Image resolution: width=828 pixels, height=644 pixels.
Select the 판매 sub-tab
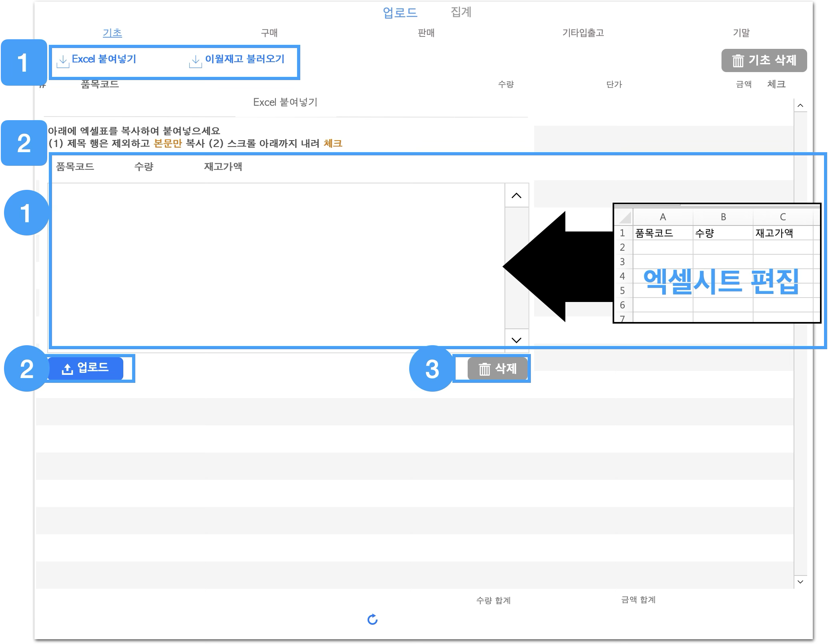click(x=426, y=33)
